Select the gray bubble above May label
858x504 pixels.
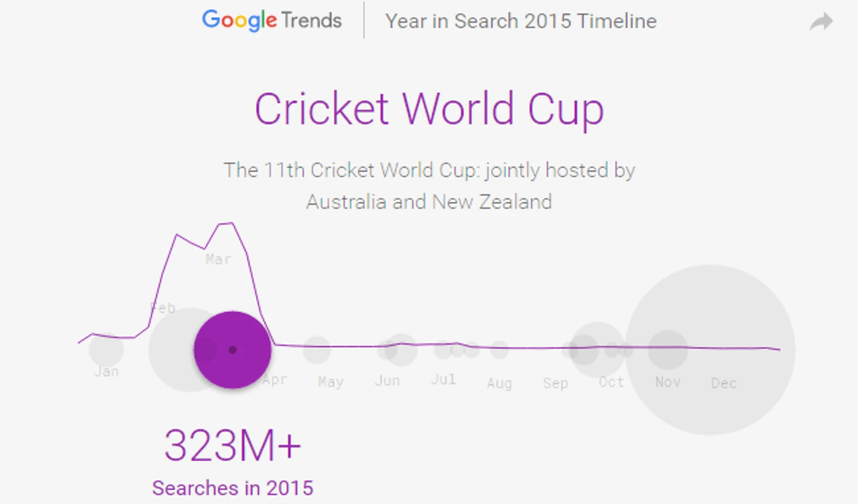[317, 350]
